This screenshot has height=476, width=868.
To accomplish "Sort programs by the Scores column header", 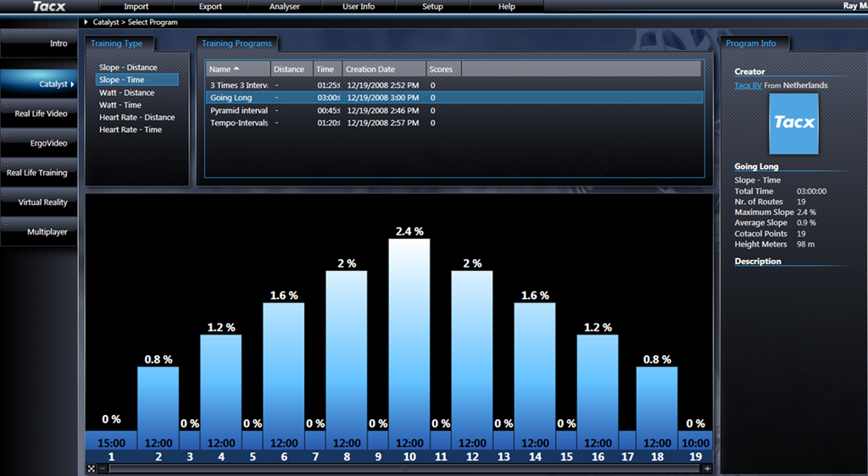I will pyautogui.click(x=443, y=69).
